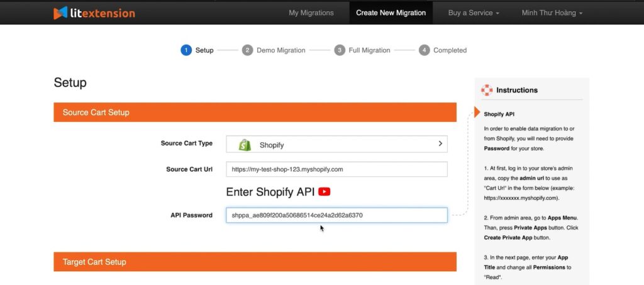Click the Source Cart Type label
This screenshot has width=644, height=285.
(x=186, y=143)
